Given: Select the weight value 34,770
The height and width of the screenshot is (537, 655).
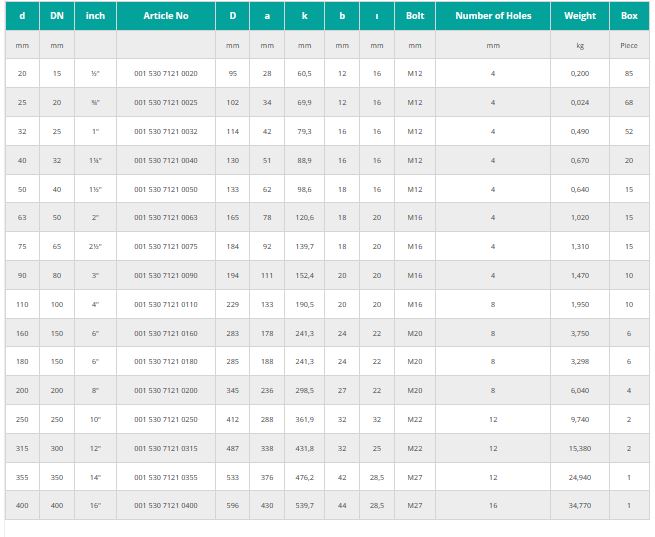Looking at the screenshot, I should coord(579,506).
